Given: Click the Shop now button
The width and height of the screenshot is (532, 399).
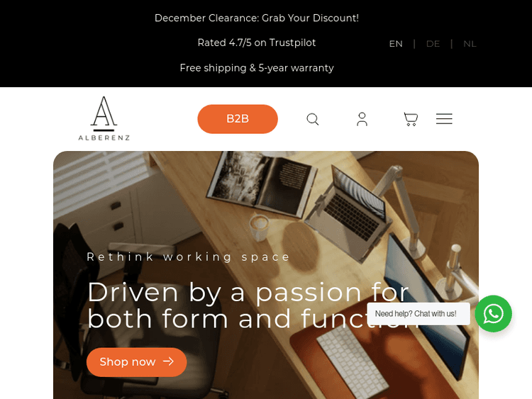Looking at the screenshot, I should coord(136,361).
